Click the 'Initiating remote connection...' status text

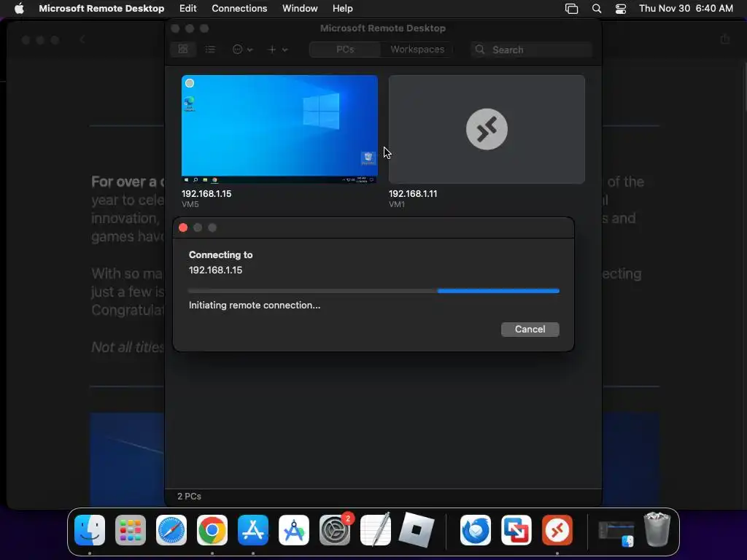[x=255, y=306]
